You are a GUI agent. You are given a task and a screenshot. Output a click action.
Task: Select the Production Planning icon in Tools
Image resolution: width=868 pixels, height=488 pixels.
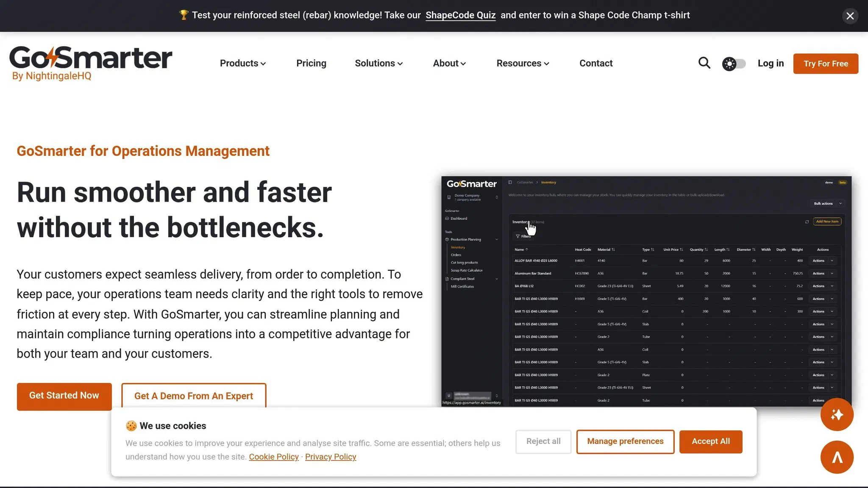447,239
